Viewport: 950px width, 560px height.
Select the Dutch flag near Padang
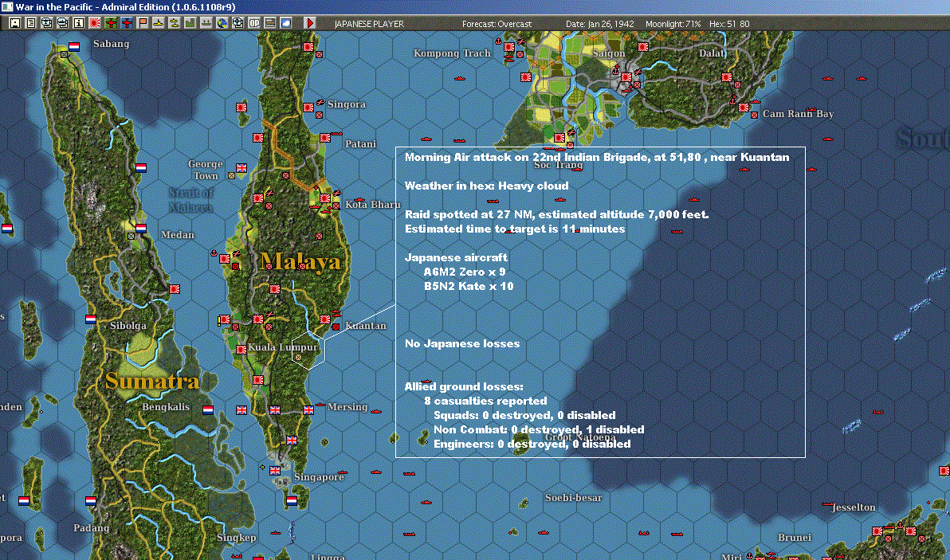coord(91,501)
